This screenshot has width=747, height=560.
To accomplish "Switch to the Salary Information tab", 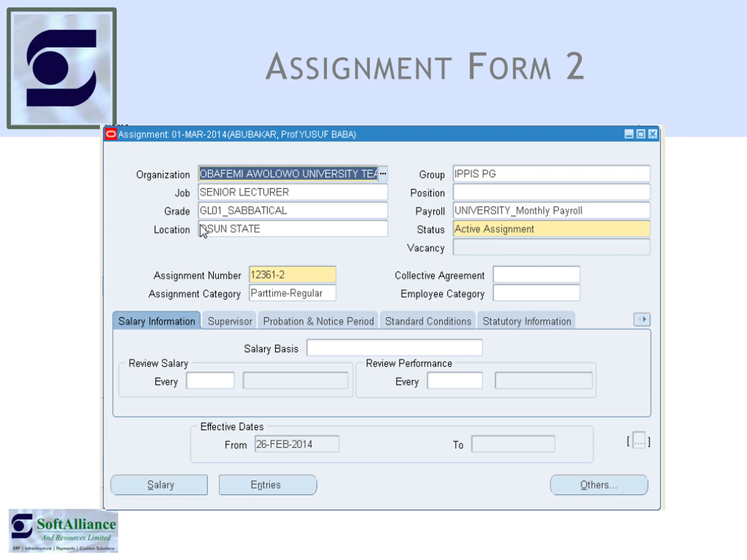I will [x=157, y=321].
